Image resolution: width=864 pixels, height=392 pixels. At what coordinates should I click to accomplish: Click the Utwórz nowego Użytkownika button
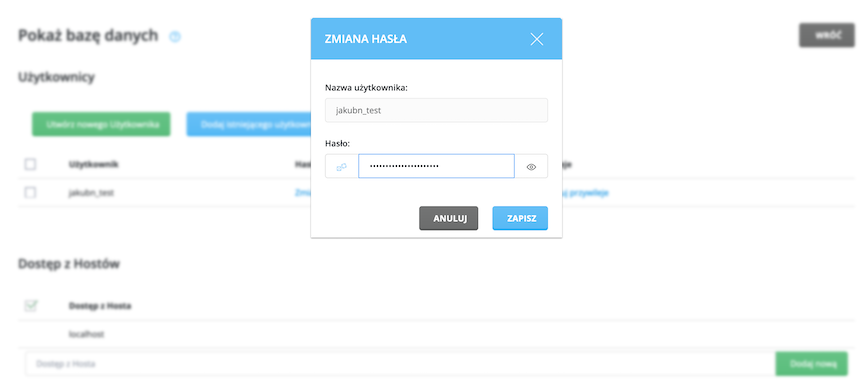[x=101, y=125]
